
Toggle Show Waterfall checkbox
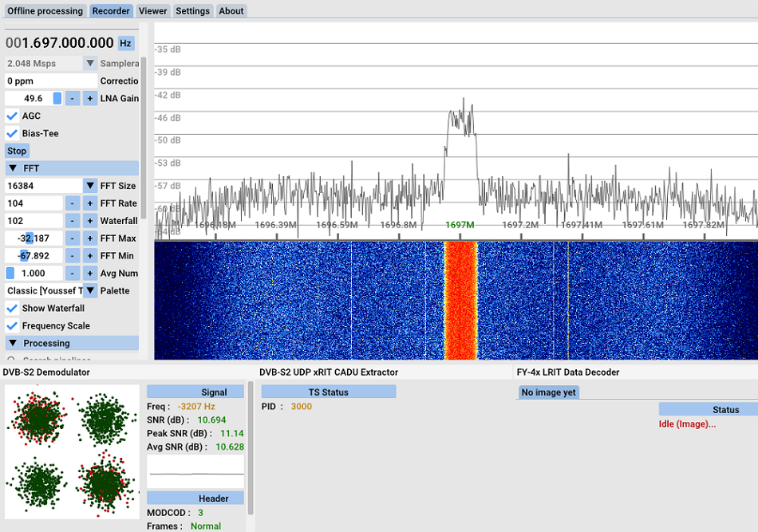(x=12, y=309)
